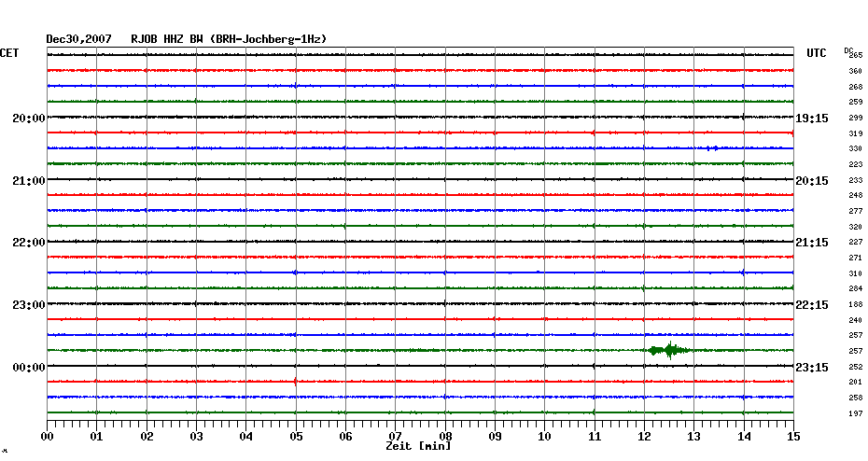Viewport: 868px width, 461px height.
Task: Click the DC value 233
Action: tap(856, 180)
